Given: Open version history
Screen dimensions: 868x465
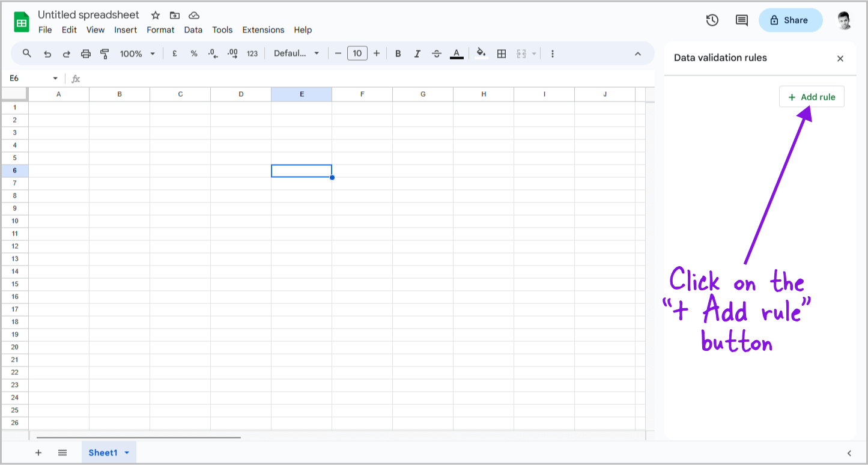Looking at the screenshot, I should 712,20.
